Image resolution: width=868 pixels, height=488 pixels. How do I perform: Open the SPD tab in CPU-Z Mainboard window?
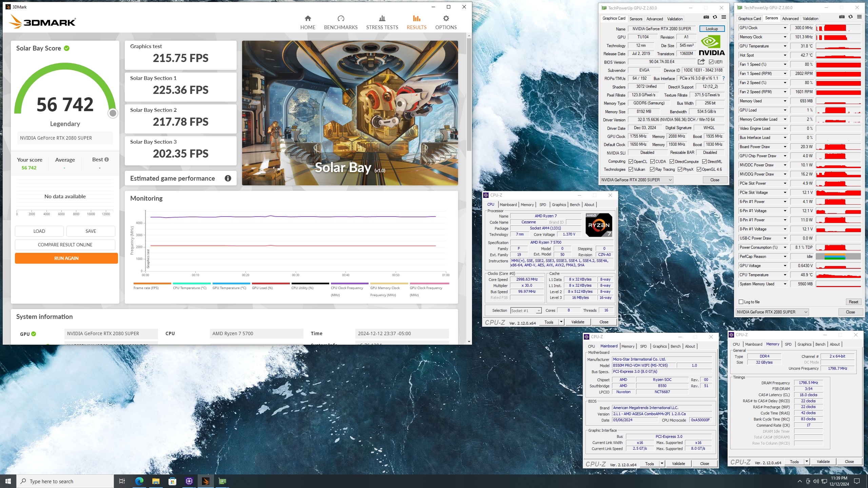[643, 346]
